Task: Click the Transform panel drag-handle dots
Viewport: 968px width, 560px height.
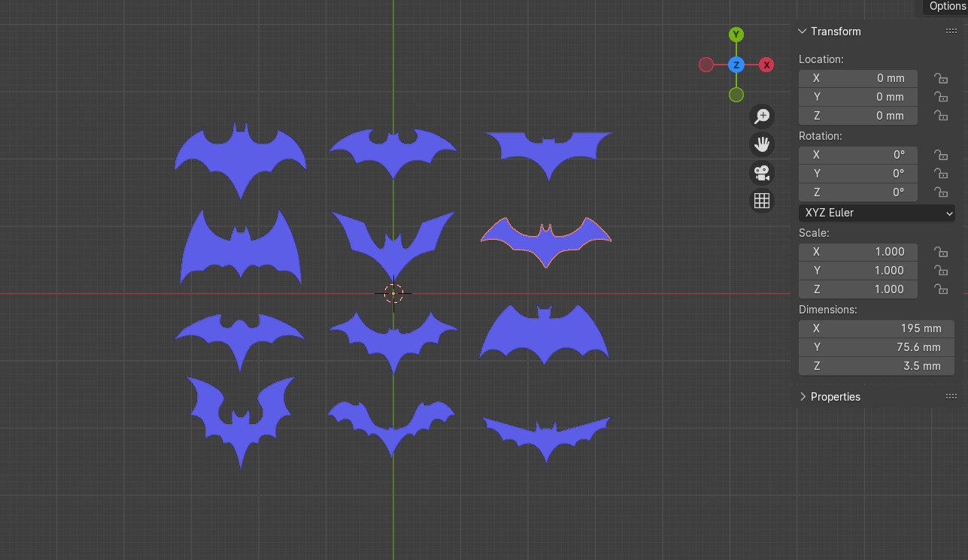Action: pyautogui.click(x=951, y=32)
